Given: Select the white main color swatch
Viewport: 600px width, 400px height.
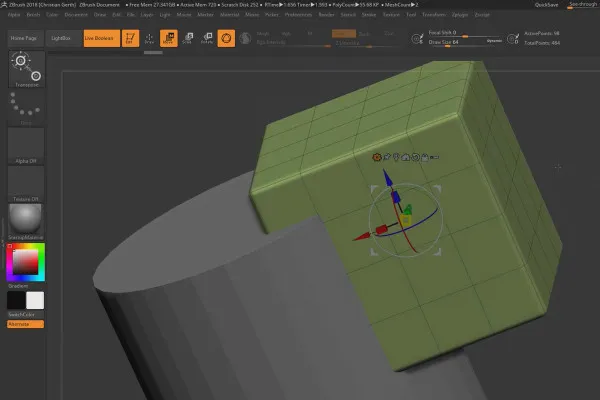Looking at the screenshot, I should pos(35,300).
